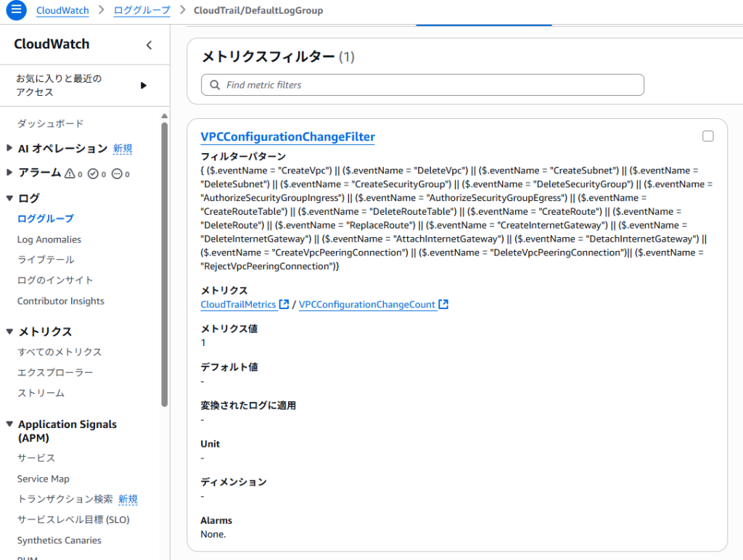This screenshot has width=743, height=560.
Task: Click the ディメンション label
Action: click(234, 482)
